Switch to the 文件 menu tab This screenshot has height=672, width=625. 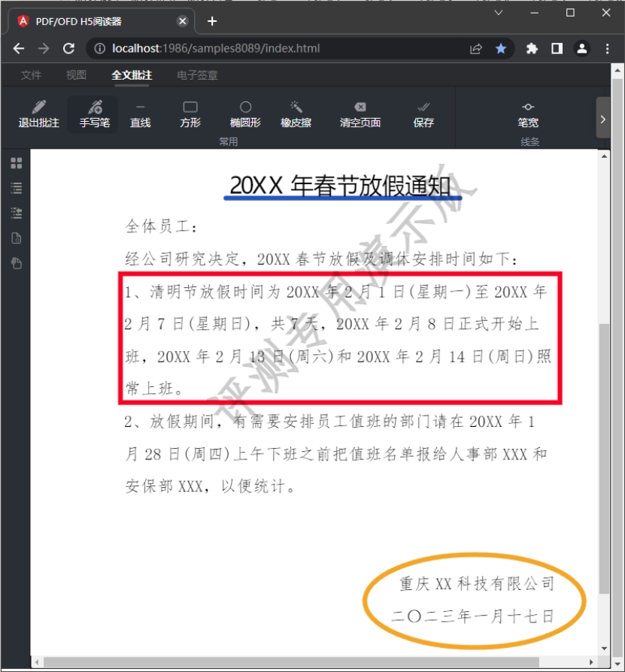(x=31, y=75)
